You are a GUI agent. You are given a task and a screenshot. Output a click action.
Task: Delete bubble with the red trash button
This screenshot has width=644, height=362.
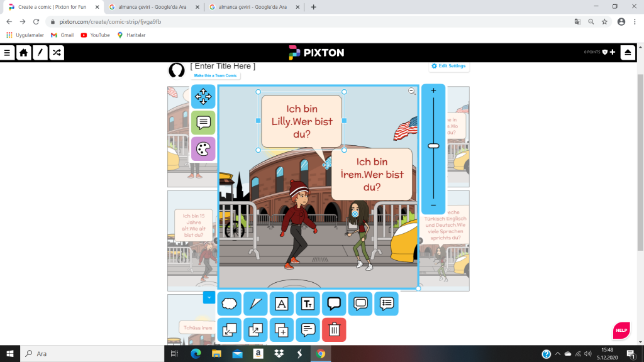334,329
